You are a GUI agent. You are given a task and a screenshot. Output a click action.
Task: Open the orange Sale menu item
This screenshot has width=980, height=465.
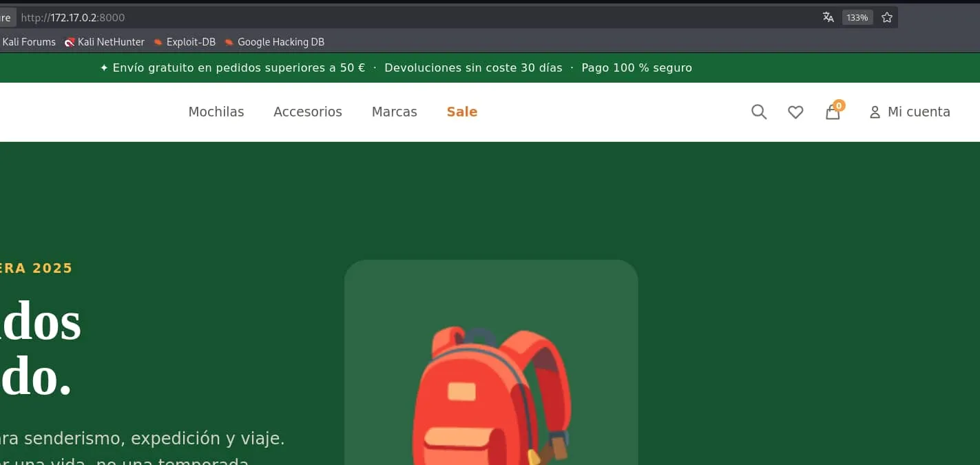click(462, 112)
